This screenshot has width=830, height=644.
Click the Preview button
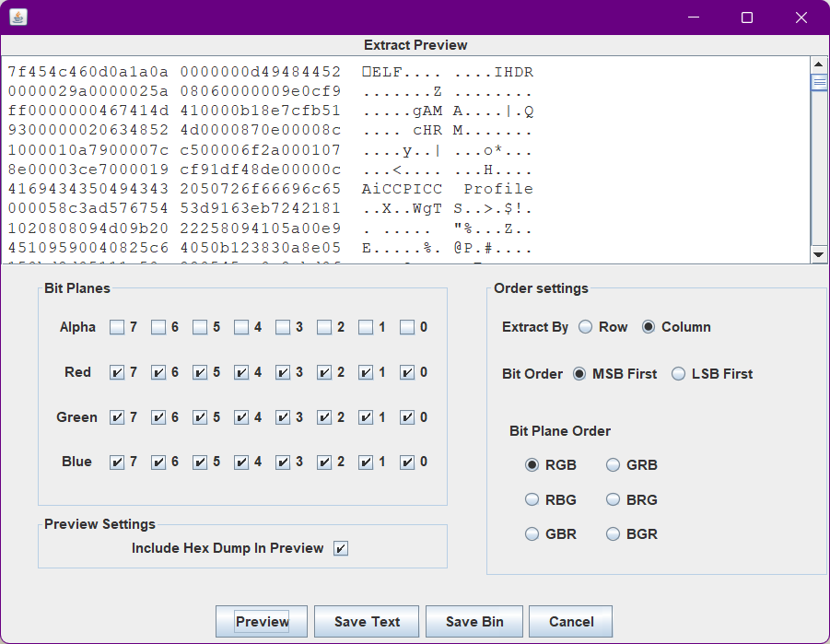coord(263,622)
